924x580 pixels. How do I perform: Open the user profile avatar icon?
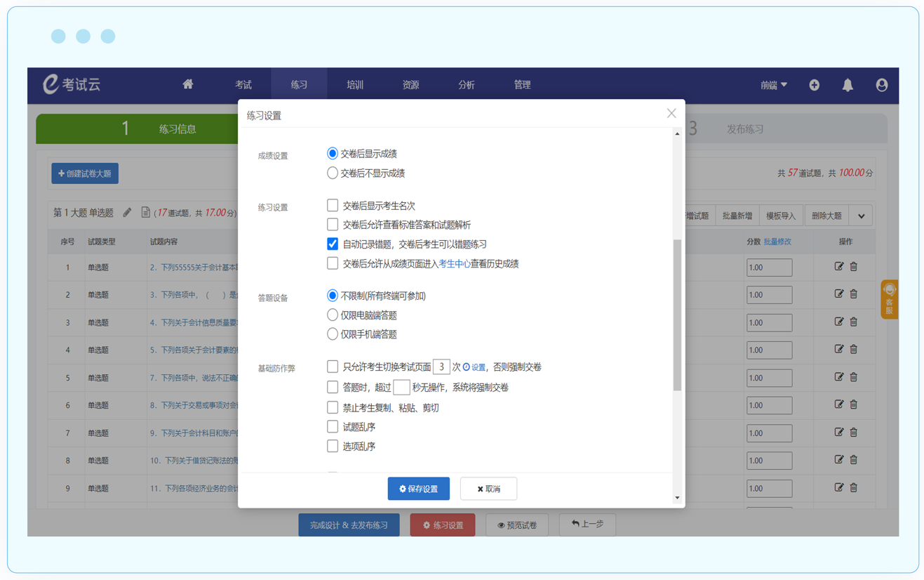pos(881,85)
